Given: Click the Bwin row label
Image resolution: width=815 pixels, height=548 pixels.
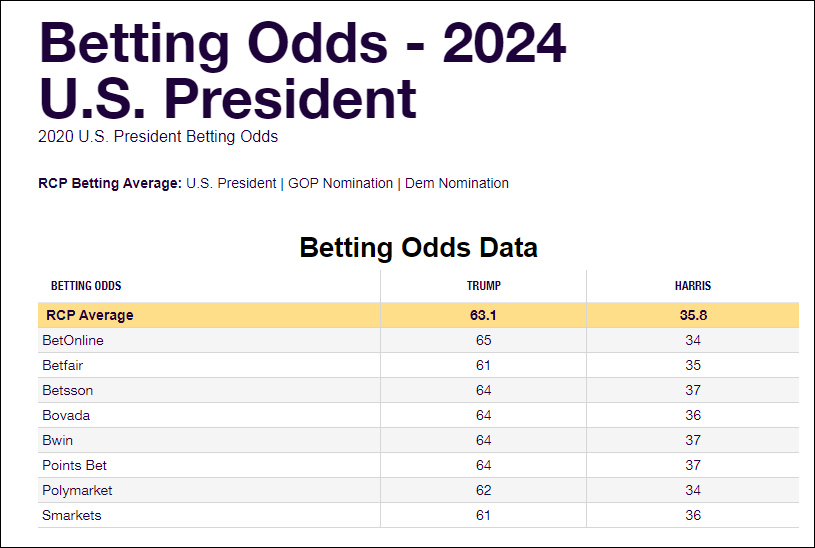Looking at the screenshot, I should tap(58, 440).
